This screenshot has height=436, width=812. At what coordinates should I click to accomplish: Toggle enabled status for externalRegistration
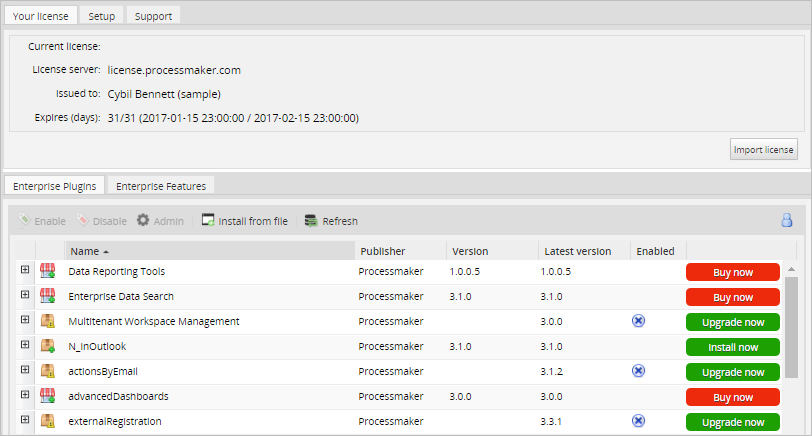639,421
